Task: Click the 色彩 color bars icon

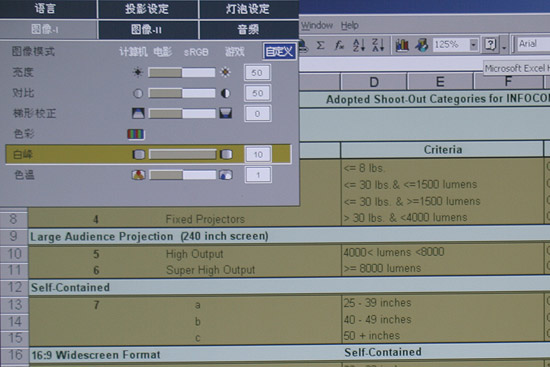Action: [136, 134]
